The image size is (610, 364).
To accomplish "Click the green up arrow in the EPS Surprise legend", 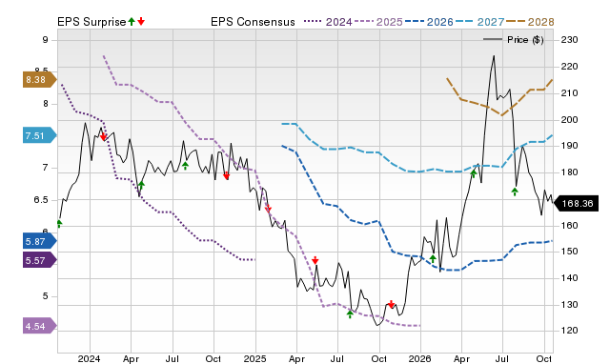I will 132,21.
